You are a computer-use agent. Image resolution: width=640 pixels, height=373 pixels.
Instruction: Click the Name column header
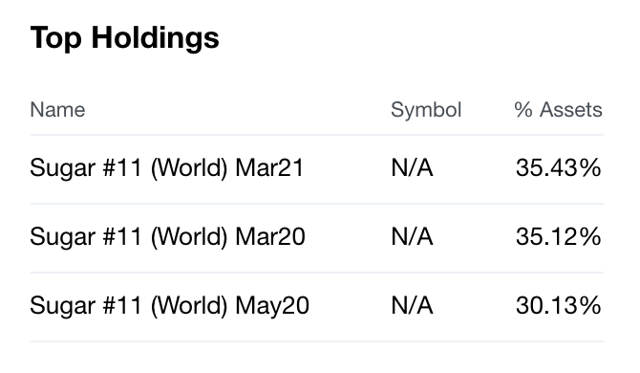click(58, 110)
